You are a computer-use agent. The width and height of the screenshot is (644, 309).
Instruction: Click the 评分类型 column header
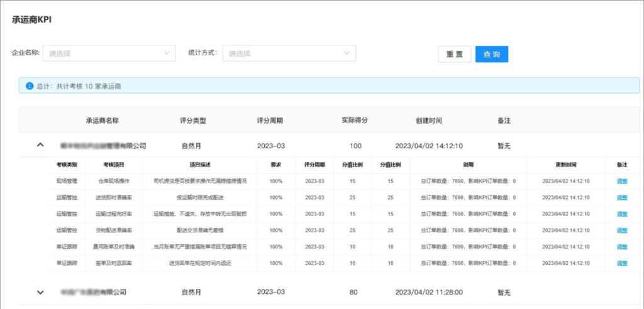point(192,120)
